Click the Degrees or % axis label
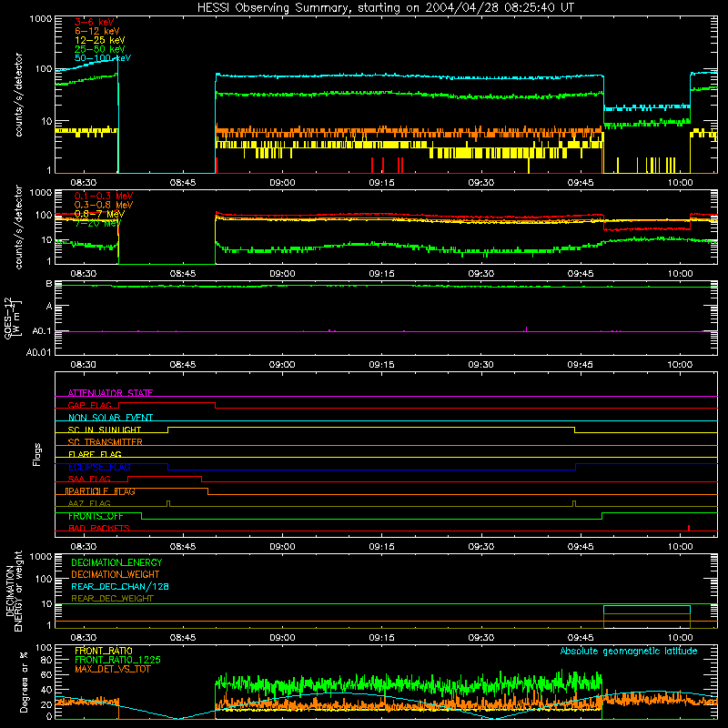728x728 pixels. pos(24,682)
